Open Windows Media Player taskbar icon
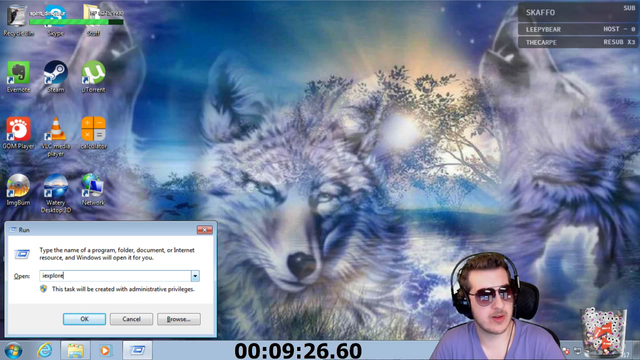This screenshot has height=360, width=640. pos(105,350)
